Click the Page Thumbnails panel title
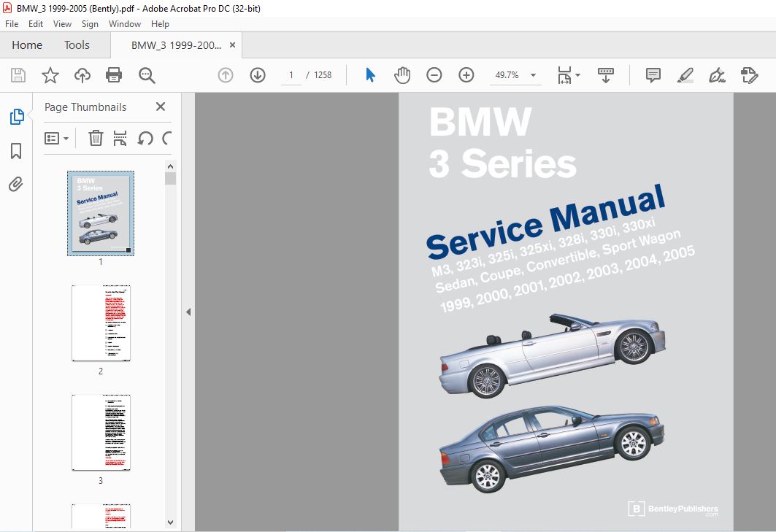Screen dimensions: 776x532 85,107
